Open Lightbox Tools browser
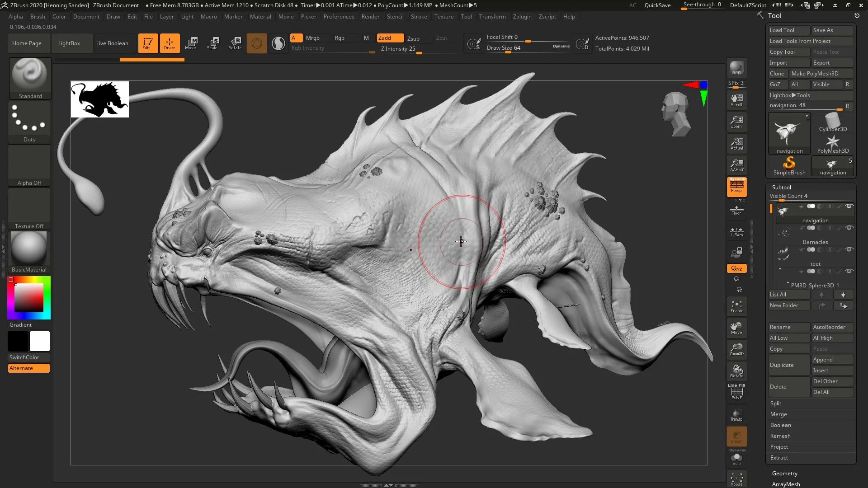This screenshot has height=488, width=868. (x=811, y=95)
